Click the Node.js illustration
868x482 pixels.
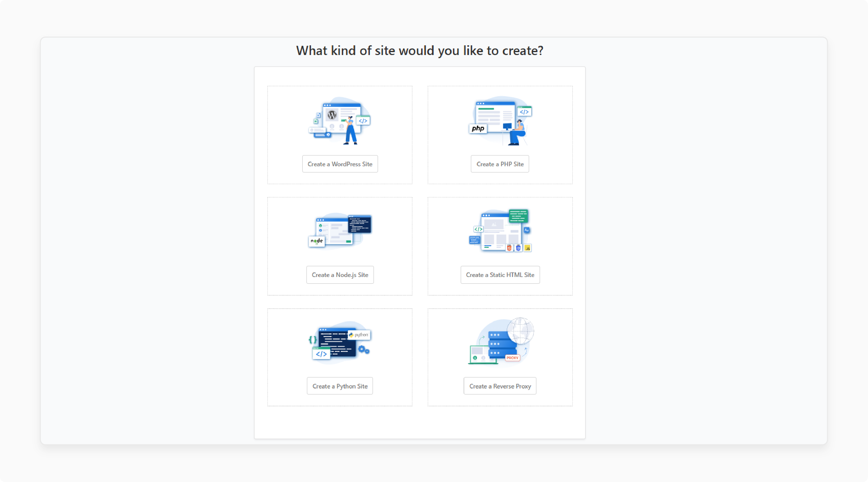click(x=340, y=231)
